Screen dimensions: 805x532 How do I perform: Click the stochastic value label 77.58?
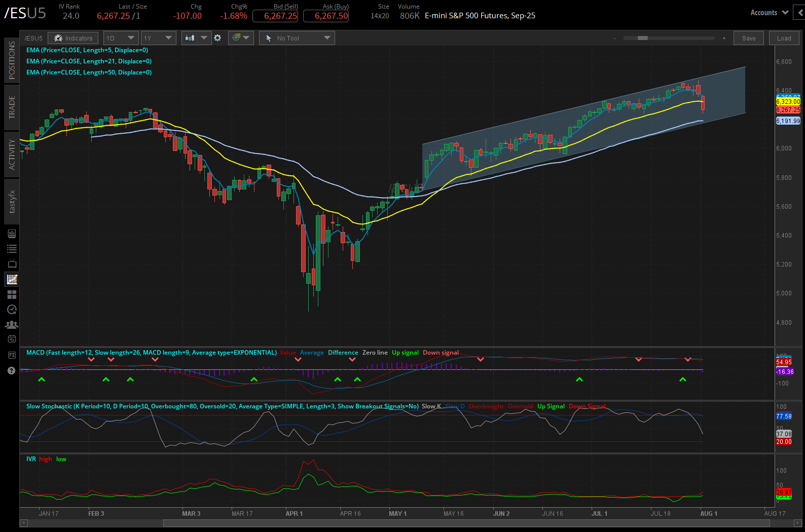pos(784,416)
